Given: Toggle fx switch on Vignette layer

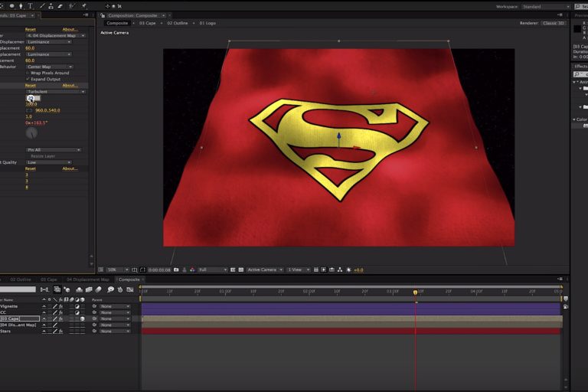Looking at the screenshot, I should pyautogui.click(x=60, y=306).
